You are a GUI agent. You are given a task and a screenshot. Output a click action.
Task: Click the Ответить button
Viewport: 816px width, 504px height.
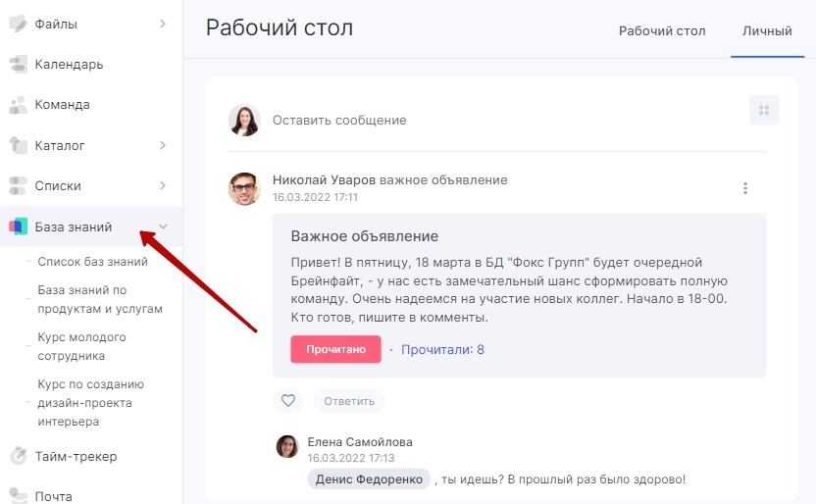tap(349, 401)
